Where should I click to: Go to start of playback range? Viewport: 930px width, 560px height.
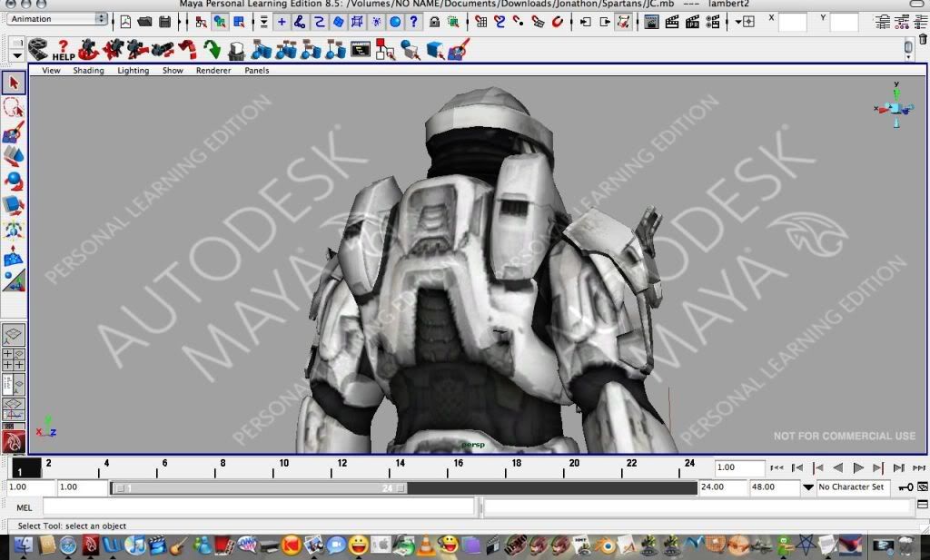pos(777,468)
